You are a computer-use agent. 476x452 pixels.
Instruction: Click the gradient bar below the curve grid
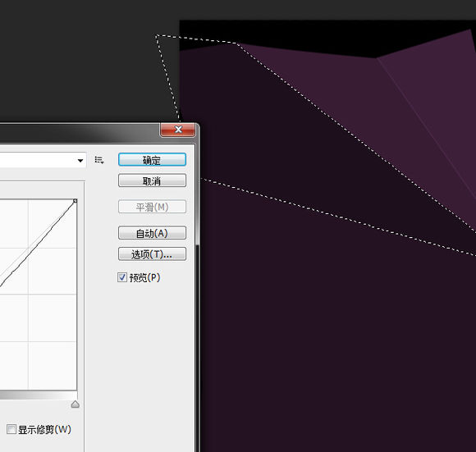(x=39, y=395)
